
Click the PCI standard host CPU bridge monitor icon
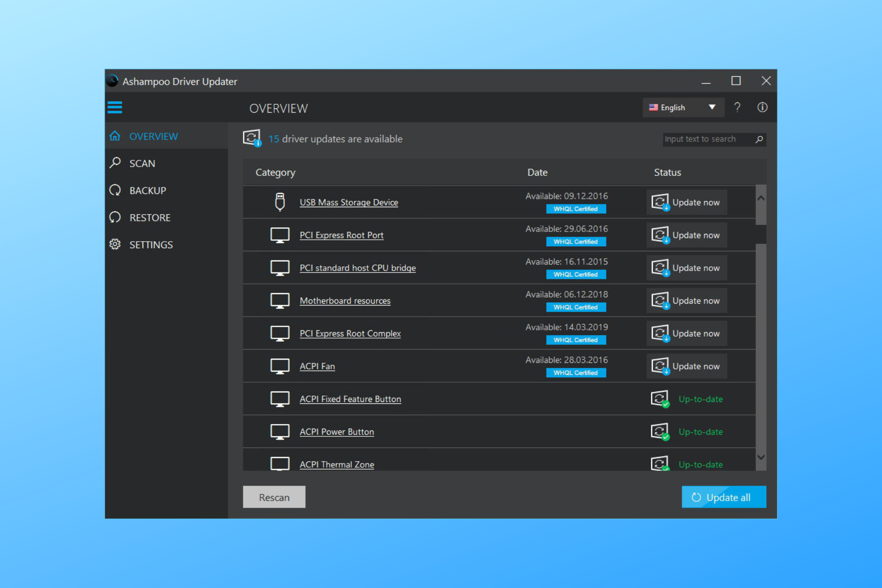[x=280, y=268]
